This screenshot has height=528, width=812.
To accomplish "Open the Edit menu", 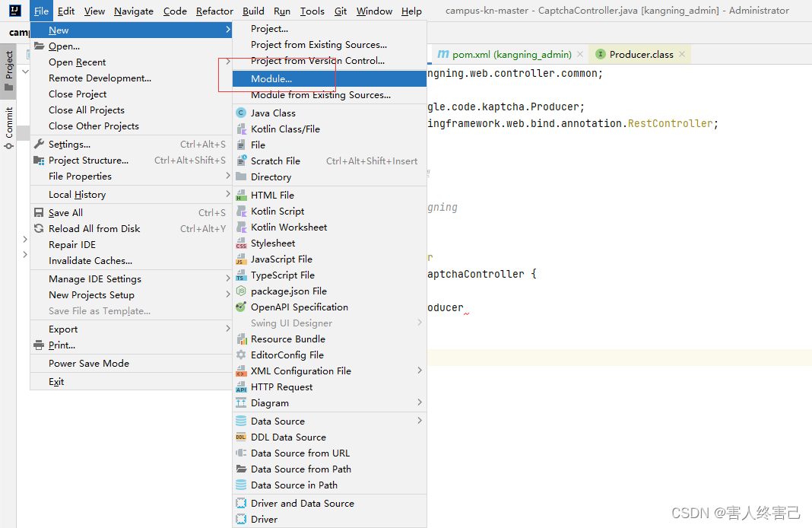I will click(66, 11).
